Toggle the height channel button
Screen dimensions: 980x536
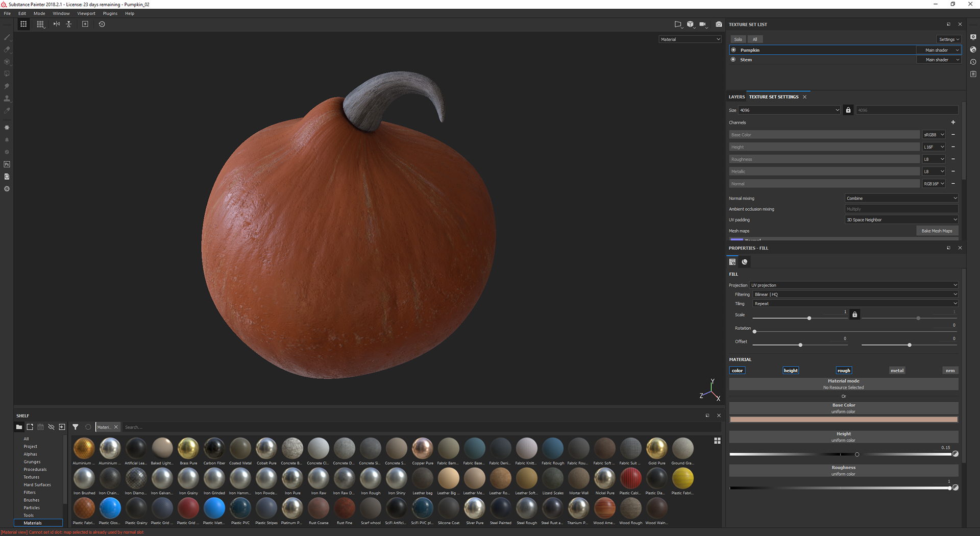tap(791, 371)
